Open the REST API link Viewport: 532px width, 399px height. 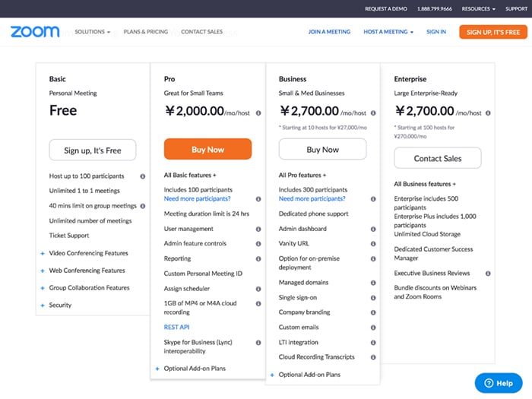[176, 327]
